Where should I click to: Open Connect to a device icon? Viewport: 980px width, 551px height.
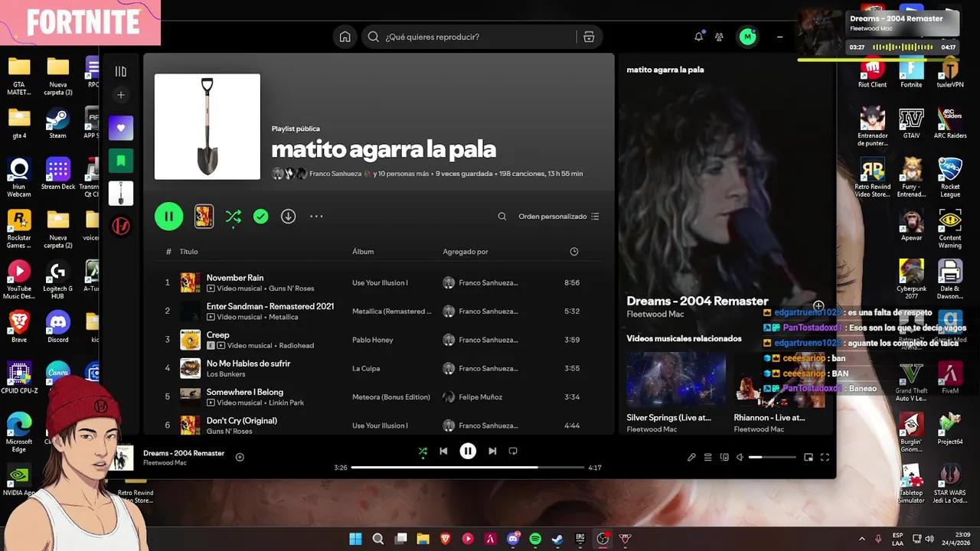click(x=724, y=458)
